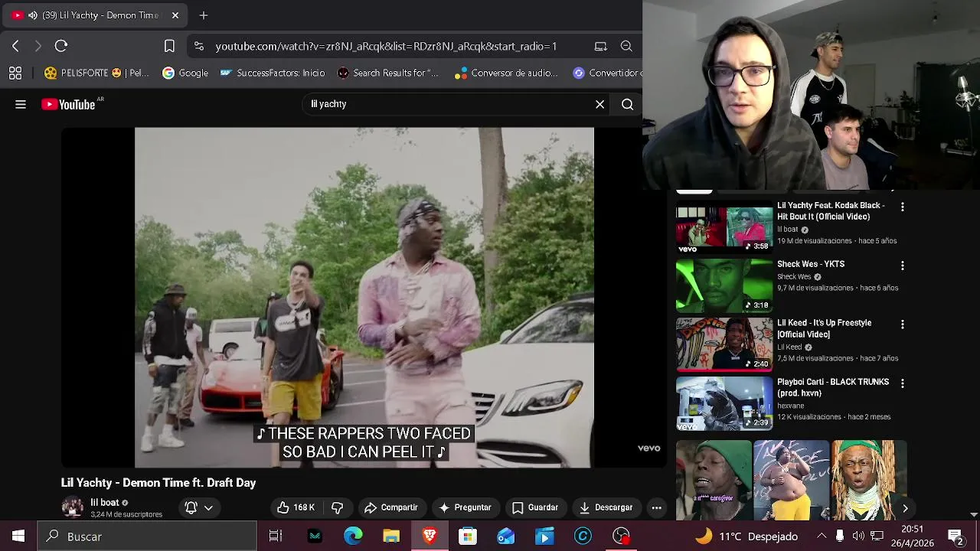Image resolution: width=980 pixels, height=551 pixels.
Task: Clear the search text with X
Action: 600,104
